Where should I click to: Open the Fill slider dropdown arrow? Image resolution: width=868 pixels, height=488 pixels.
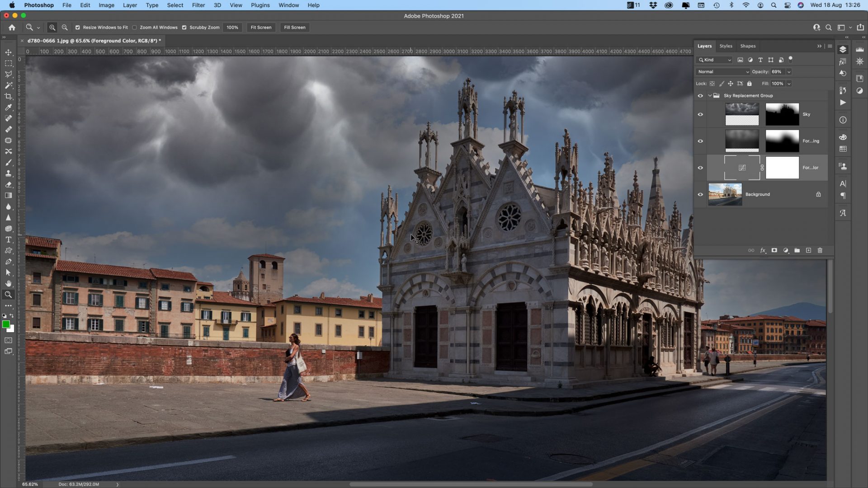coord(789,84)
